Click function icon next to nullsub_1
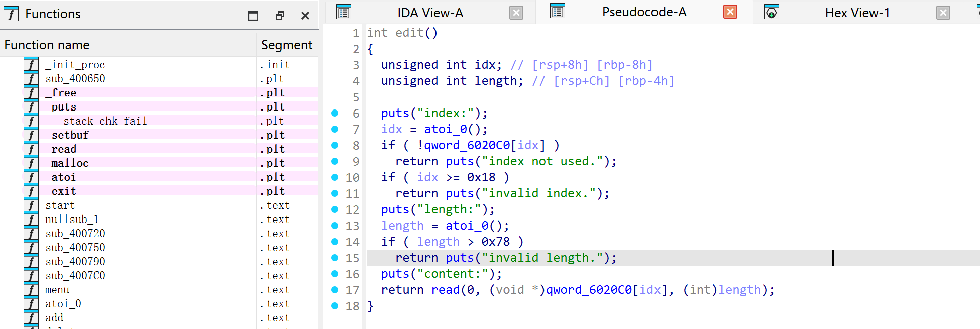Screen dimensions: 980x329 [31, 220]
